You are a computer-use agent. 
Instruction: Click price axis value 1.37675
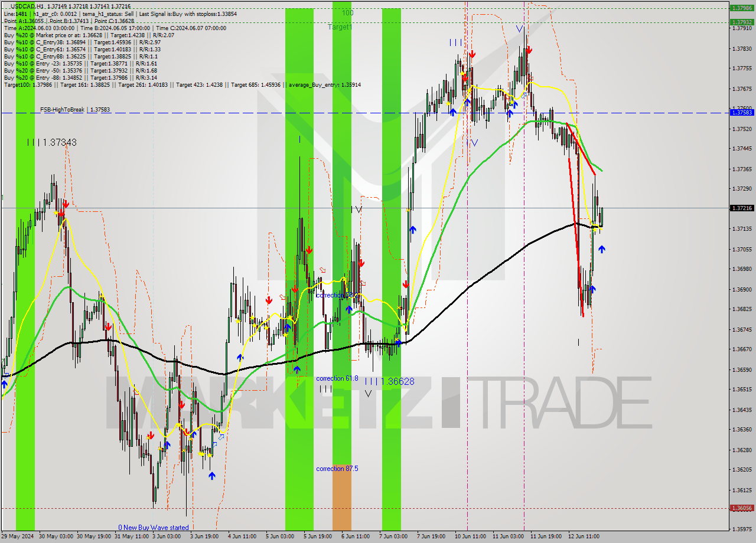(742, 89)
